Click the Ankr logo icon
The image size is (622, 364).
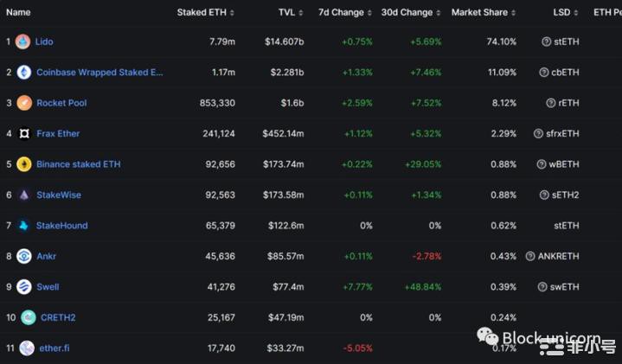[x=22, y=256]
